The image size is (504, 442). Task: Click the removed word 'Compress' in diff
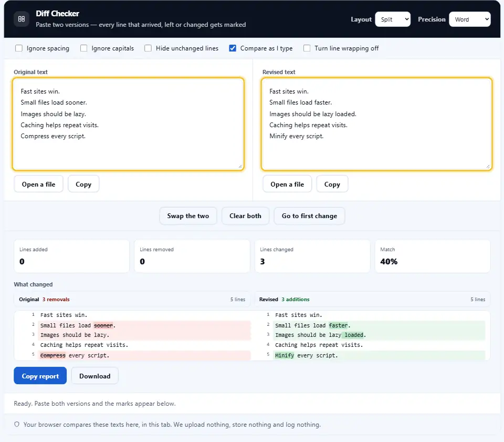(x=52, y=355)
